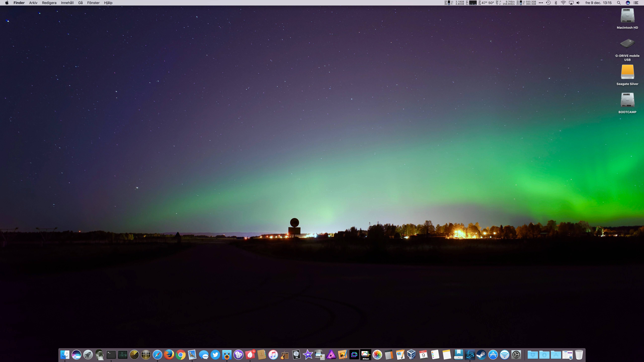Open Spotlight search magnifier
644x362 pixels.
pos(619,3)
